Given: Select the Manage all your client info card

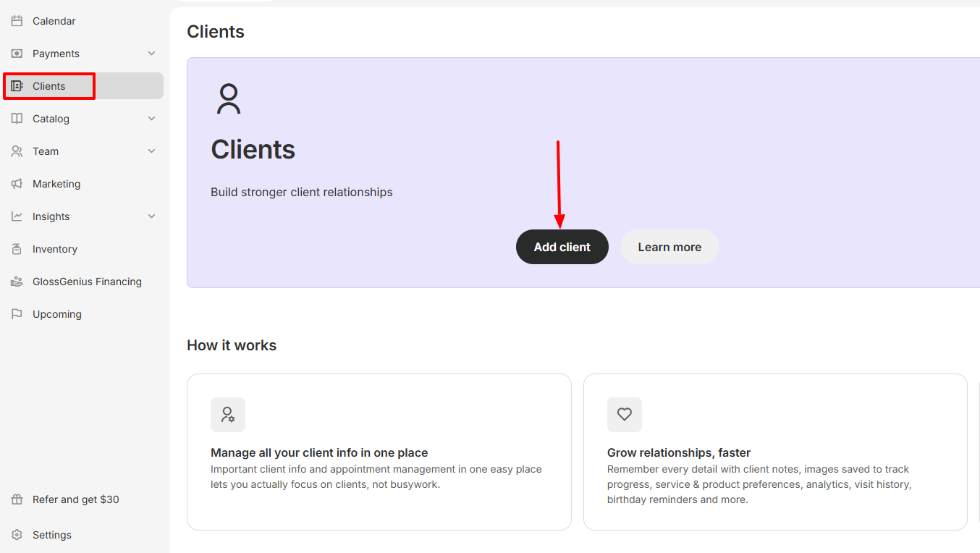Looking at the screenshot, I should coord(379,452).
